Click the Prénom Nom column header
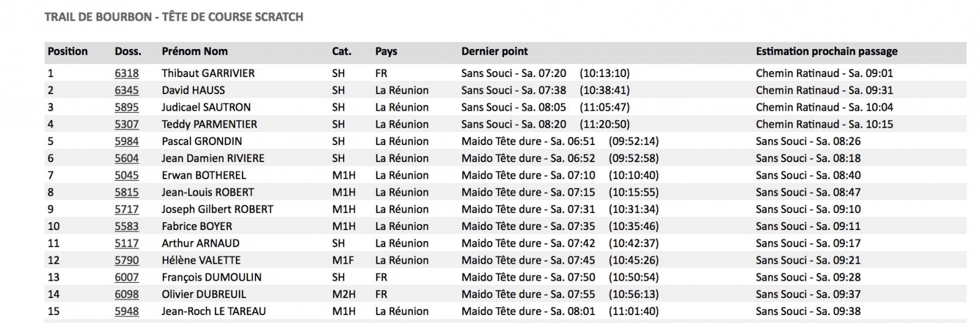 [x=195, y=51]
